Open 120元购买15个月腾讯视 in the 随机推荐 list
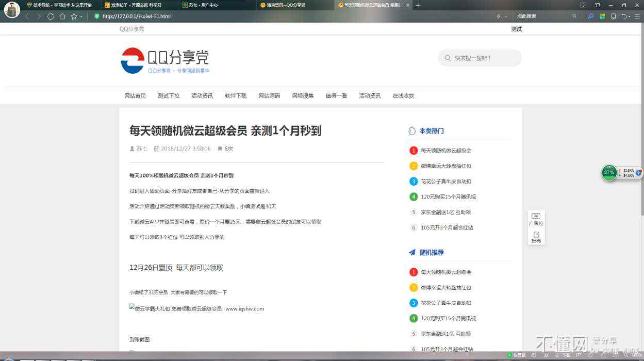Image resolution: width=644 pixels, height=361 pixels. point(448,319)
